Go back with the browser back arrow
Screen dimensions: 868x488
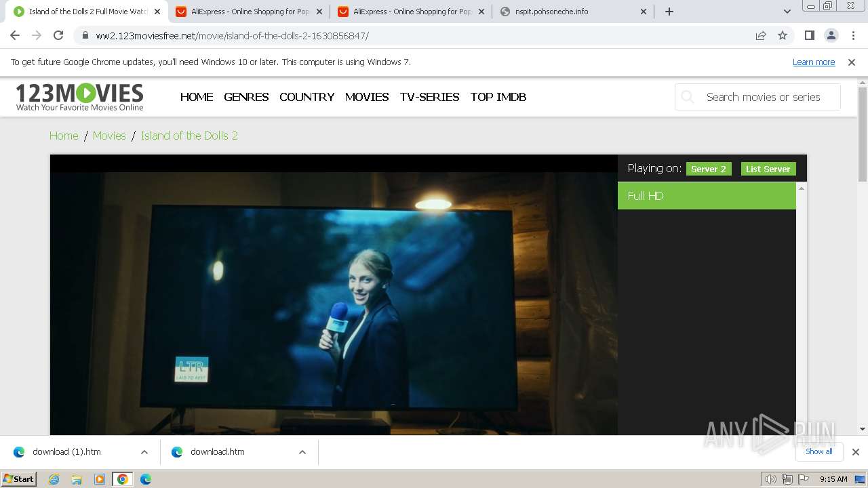(x=15, y=35)
